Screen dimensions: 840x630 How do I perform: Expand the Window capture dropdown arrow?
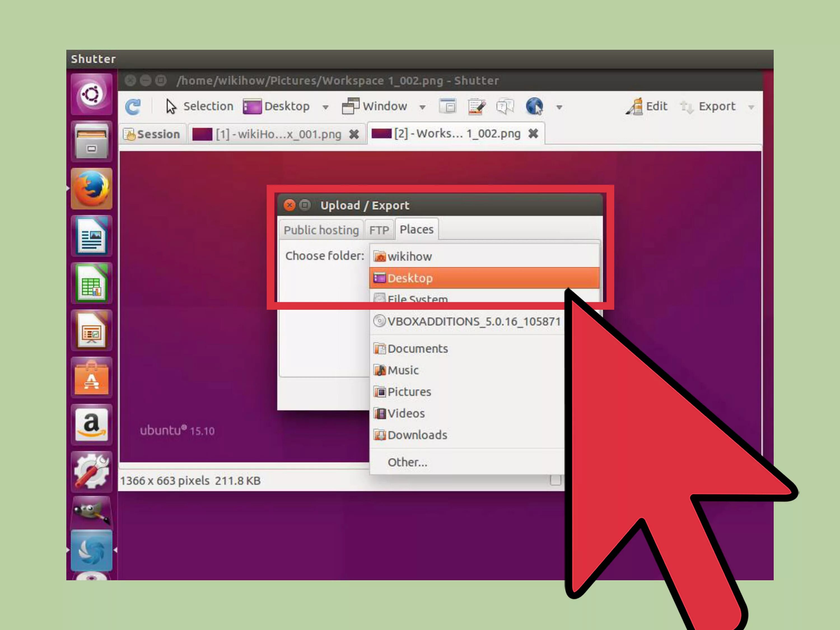(422, 108)
